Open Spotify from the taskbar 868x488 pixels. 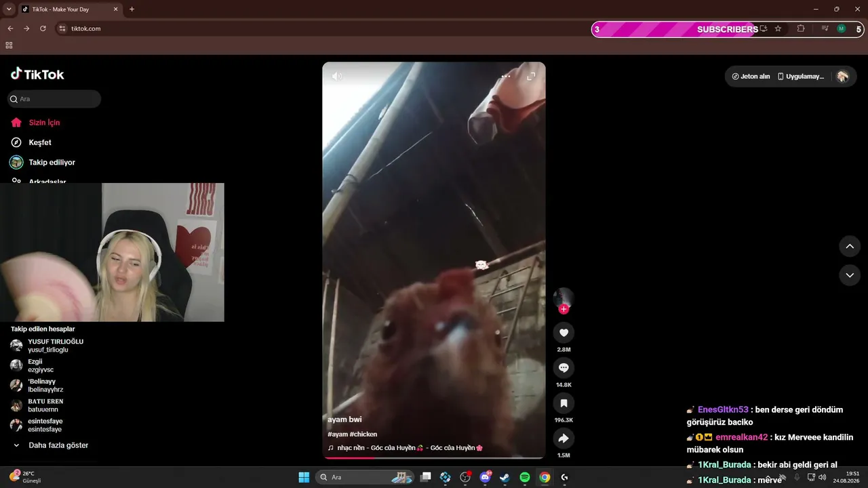(525, 477)
